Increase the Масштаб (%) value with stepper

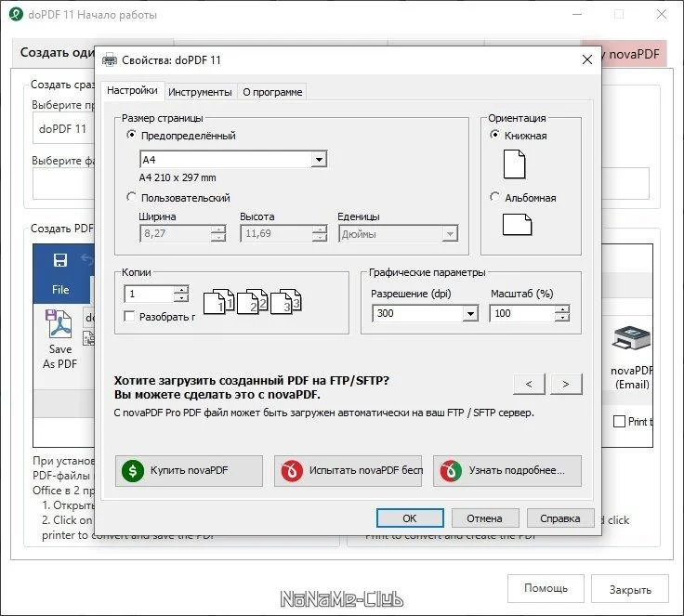click(562, 309)
